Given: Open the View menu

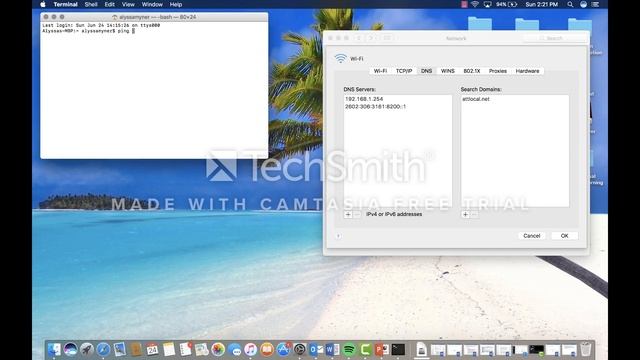Looking at the screenshot, I should [x=128, y=4].
